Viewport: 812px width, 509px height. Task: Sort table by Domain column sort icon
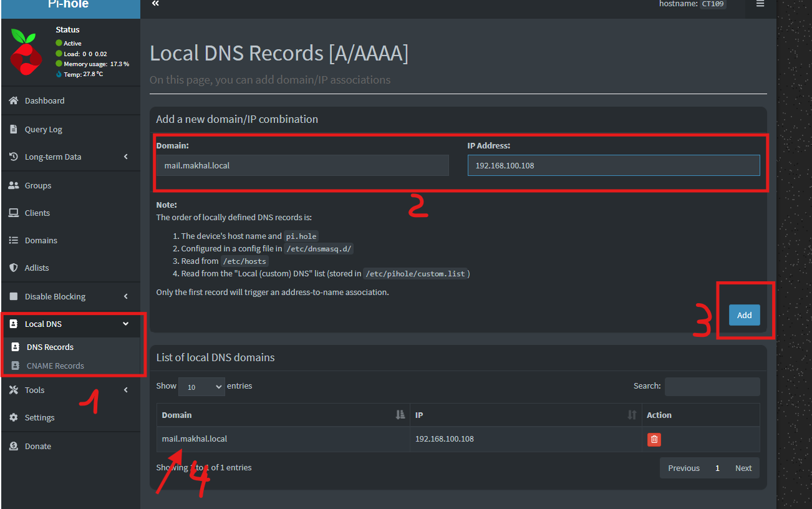pyautogui.click(x=400, y=415)
